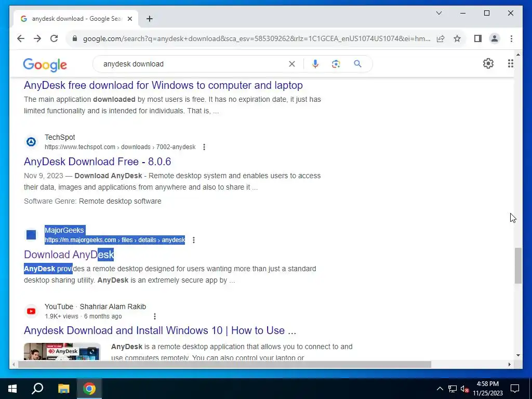Close the anydesk download tab
Screen dimensions: 532x399
point(129,19)
